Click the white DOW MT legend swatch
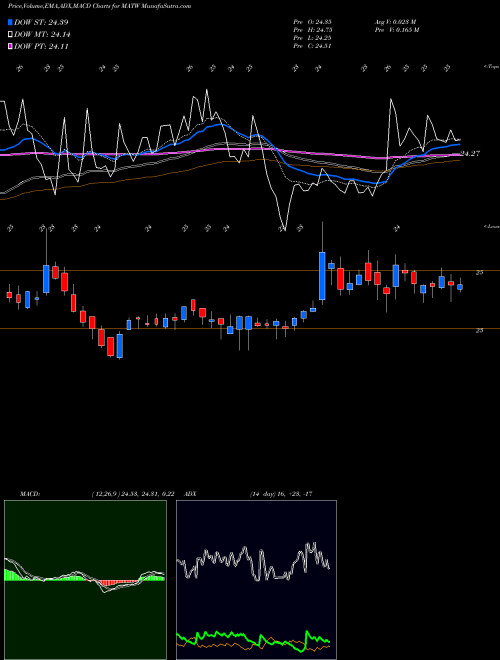Image resolution: width=500 pixels, height=660 pixels. [x=10, y=35]
